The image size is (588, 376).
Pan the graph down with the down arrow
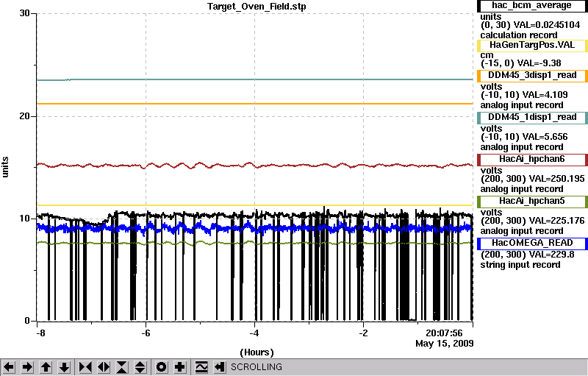tap(65, 367)
